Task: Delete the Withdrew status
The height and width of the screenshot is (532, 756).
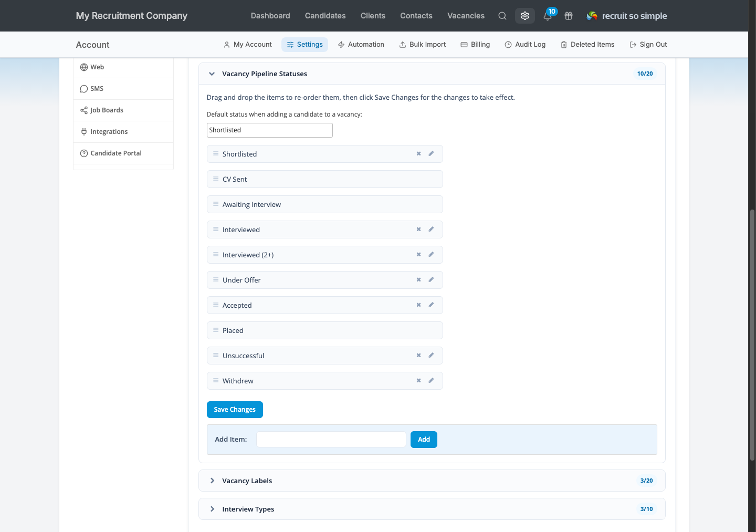Action: (419, 381)
